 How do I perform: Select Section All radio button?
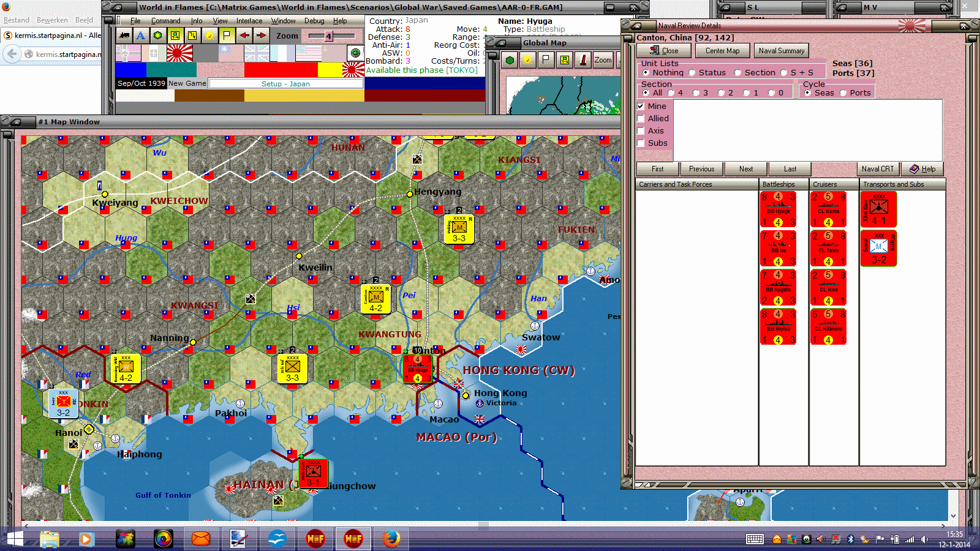[646, 93]
